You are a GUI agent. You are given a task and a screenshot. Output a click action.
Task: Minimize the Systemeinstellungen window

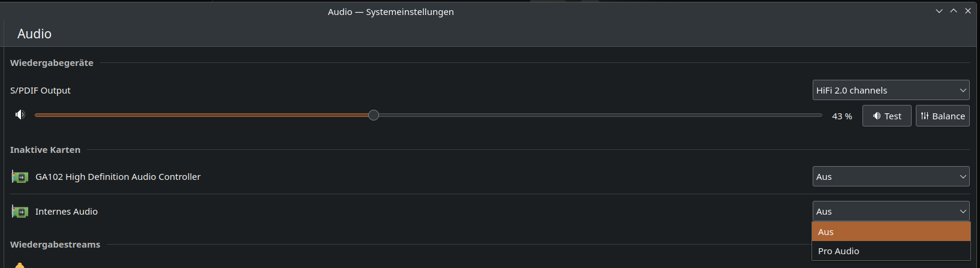pyautogui.click(x=939, y=11)
